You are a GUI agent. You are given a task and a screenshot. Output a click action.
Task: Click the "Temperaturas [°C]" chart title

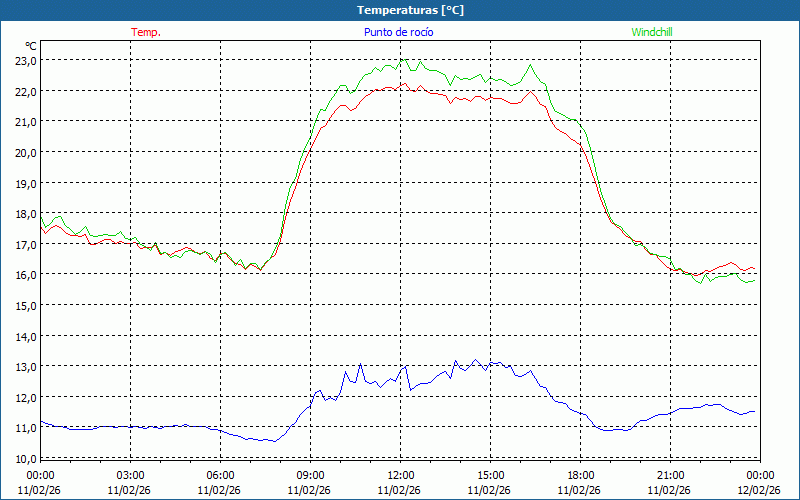pos(410,10)
